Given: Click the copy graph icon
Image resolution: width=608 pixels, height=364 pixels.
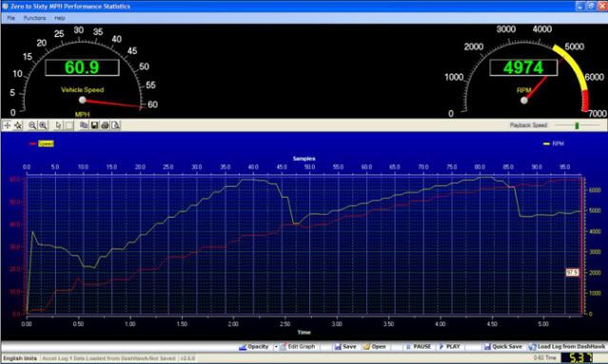Looking at the screenshot, I should (x=84, y=125).
